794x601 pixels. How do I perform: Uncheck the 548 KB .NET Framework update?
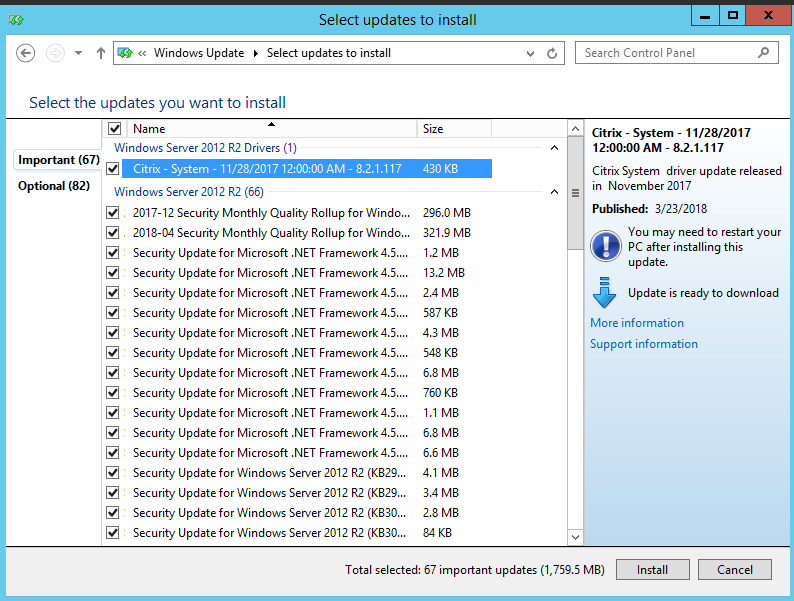pyautogui.click(x=112, y=353)
